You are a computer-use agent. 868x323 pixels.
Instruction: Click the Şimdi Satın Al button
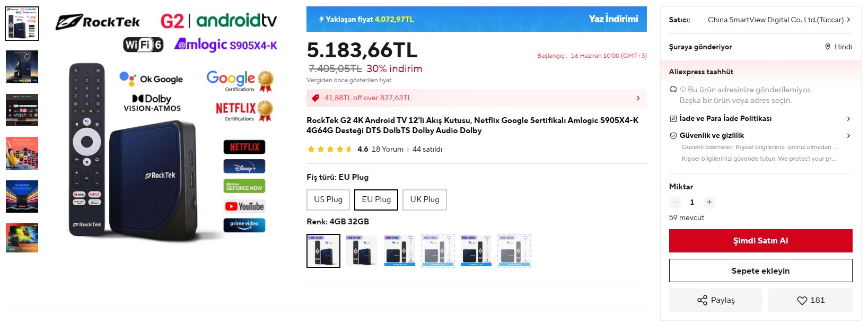tap(760, 241)
